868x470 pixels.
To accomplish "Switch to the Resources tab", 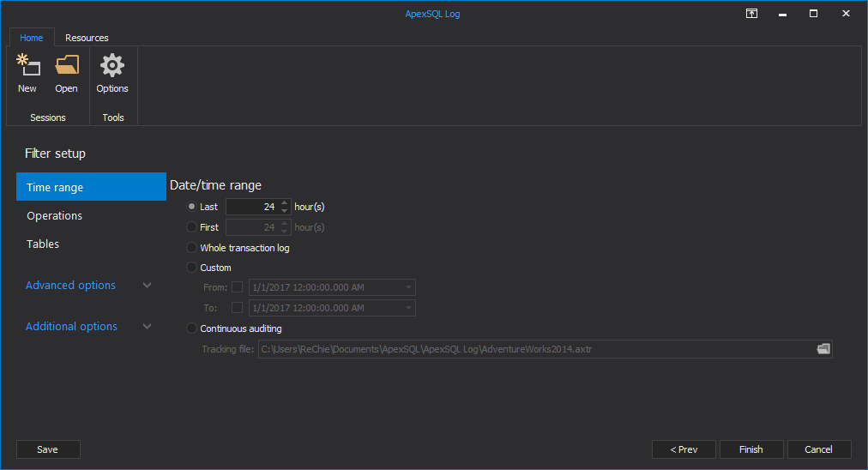I will (87, 38).
